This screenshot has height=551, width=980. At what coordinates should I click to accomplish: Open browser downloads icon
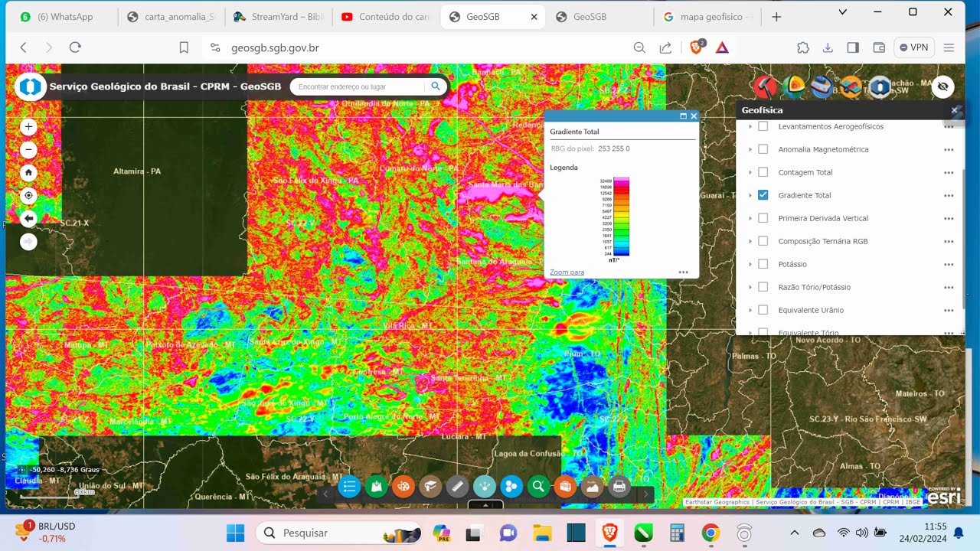(x=828, y=47)
